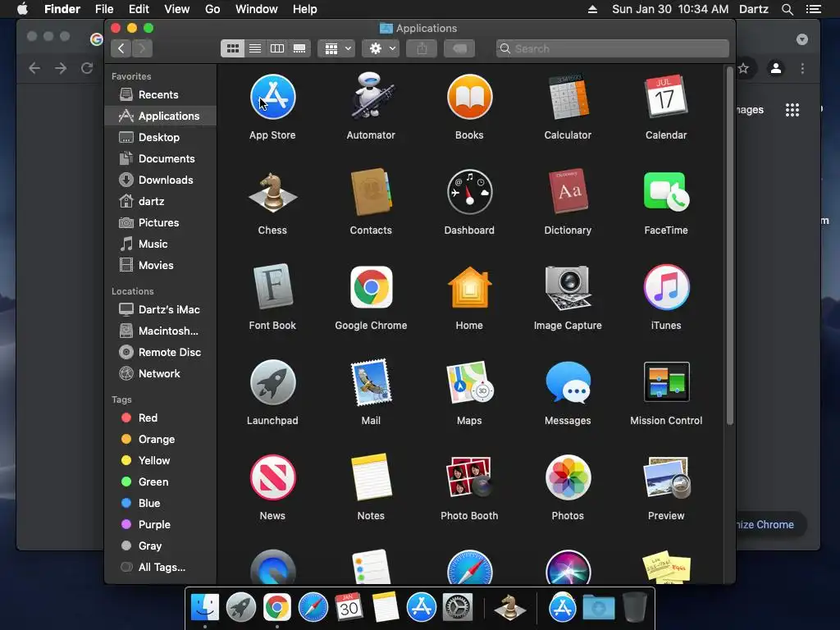Switch Finder to column view
Screen dimensions: 840x630
point(277,48)
